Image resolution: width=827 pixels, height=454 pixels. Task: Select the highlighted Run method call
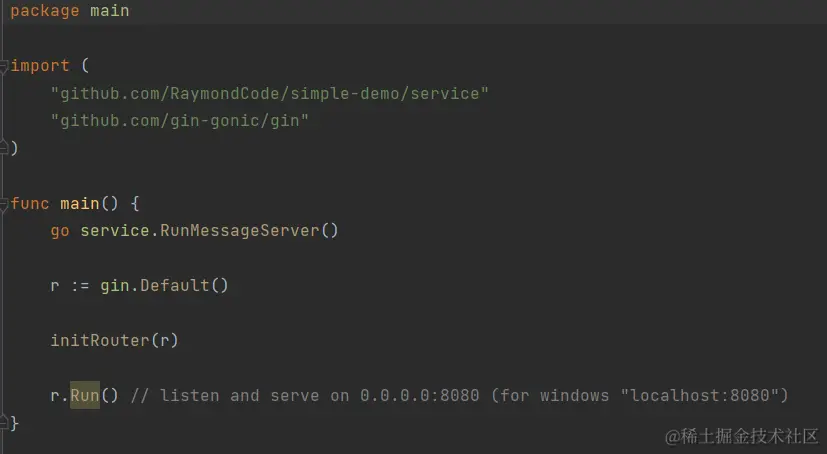(x=85, y=395)
